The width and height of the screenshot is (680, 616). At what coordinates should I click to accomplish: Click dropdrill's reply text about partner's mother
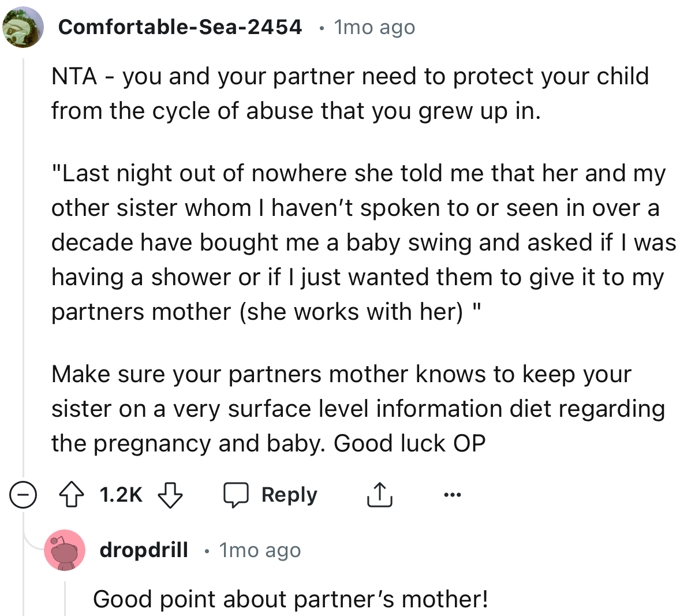click(290, 599)
